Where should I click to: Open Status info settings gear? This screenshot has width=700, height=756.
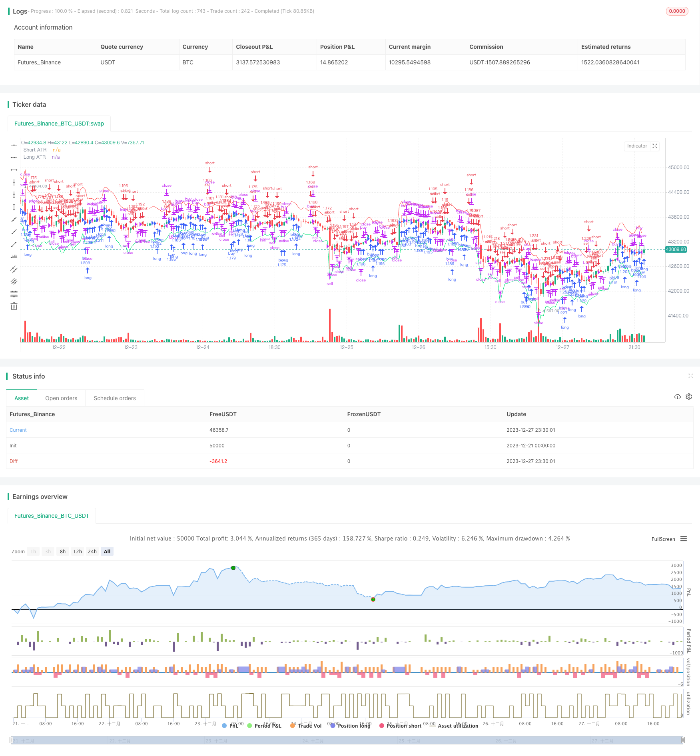coord(689,397)
